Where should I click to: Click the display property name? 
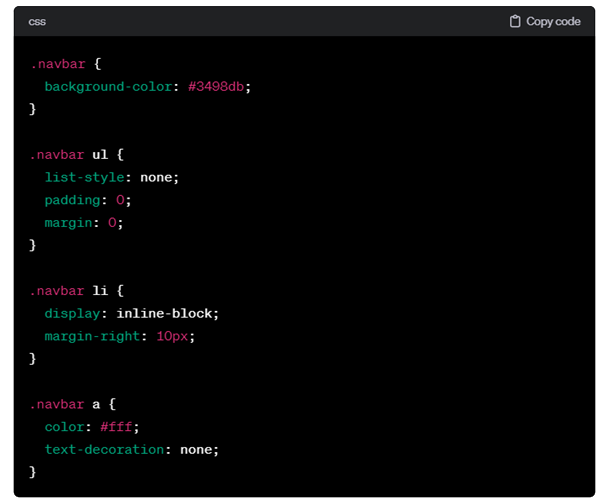(71, 313)
